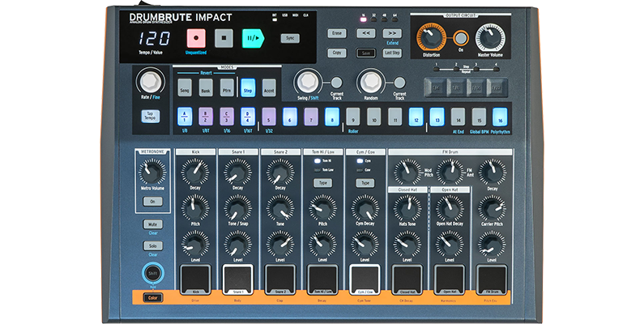Screen dimensions: 644x324
Task: Trigger the FM Drum pad
Action: coord(492,279)
